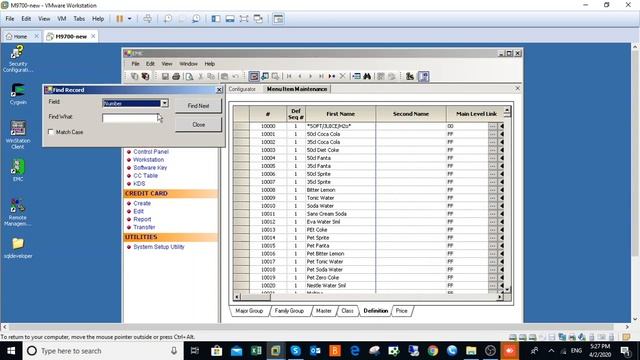Open the Workstation Client desktop shortcut
Screen dimensions: 640x360
click(18, 134)
